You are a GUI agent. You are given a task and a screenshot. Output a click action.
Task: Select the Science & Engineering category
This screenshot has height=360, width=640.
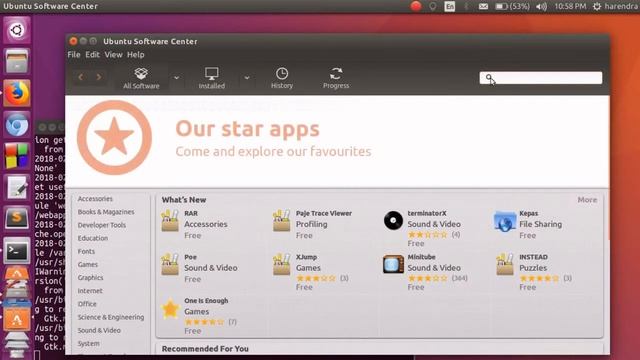click(x=111, y=317)
